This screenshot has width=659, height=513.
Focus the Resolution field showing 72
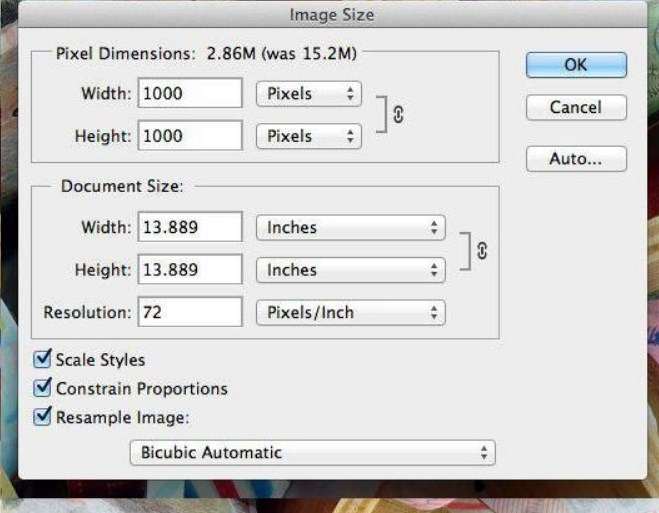pyautogui.click(x=190, y=312)
